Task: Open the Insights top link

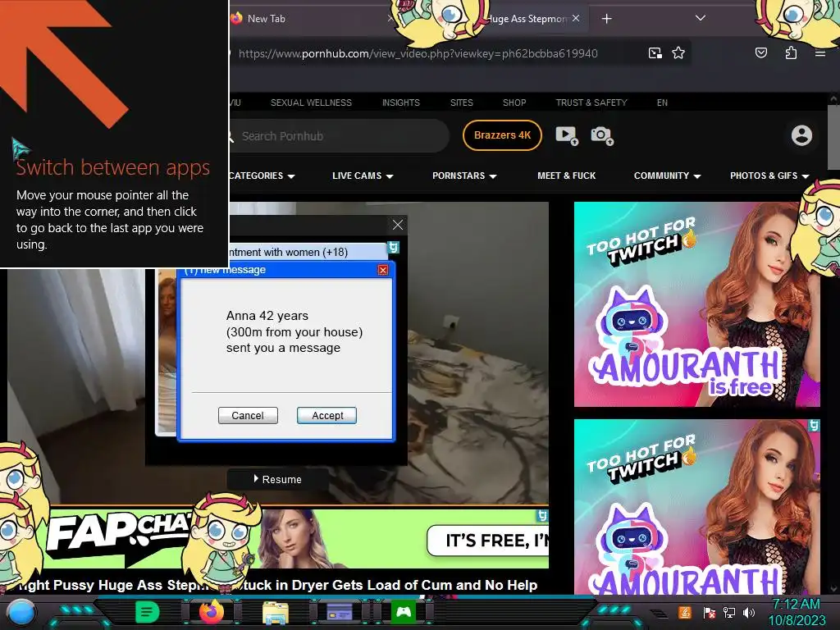Action: point(400,103)
